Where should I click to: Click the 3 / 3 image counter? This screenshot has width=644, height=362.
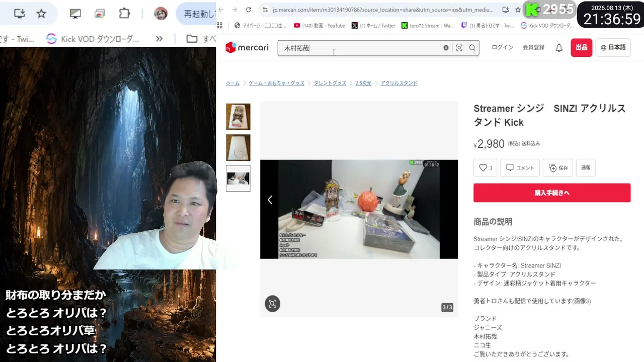click(447, 307)
